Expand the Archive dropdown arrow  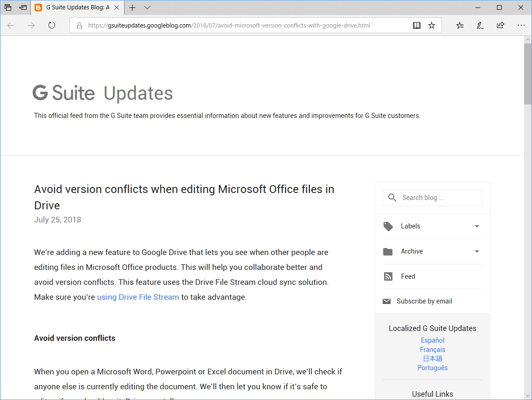tap(477, 251)
